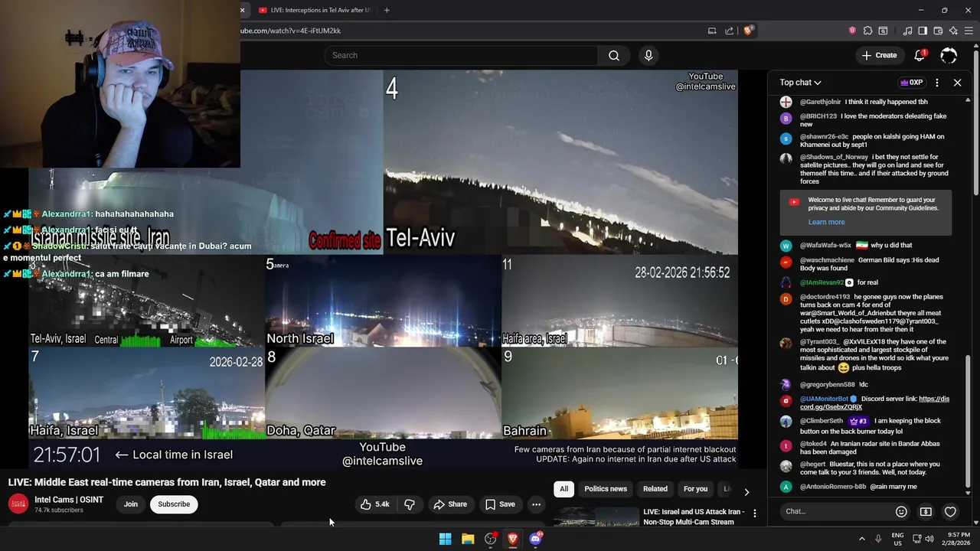This screenshot has width=980, height=551.
Task: Open the three-dot more actions under the video
Action: [x=536, y=504]
